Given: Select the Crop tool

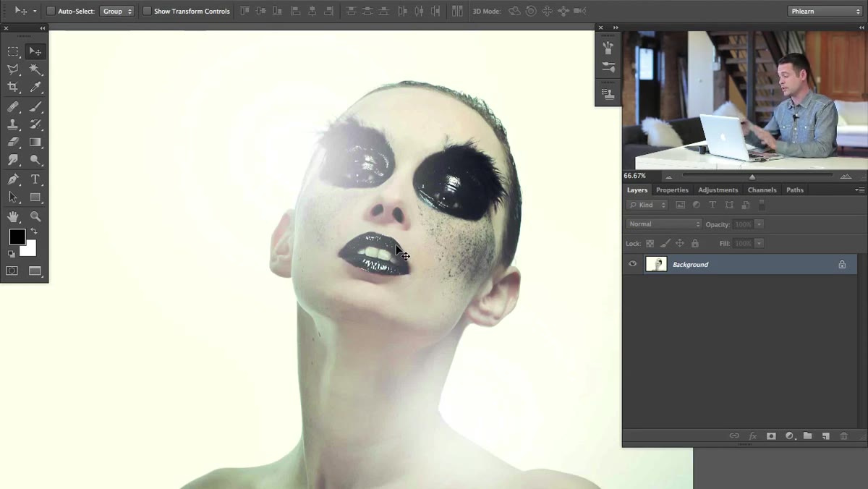Looking at the screenshot, I should point(13,87).
